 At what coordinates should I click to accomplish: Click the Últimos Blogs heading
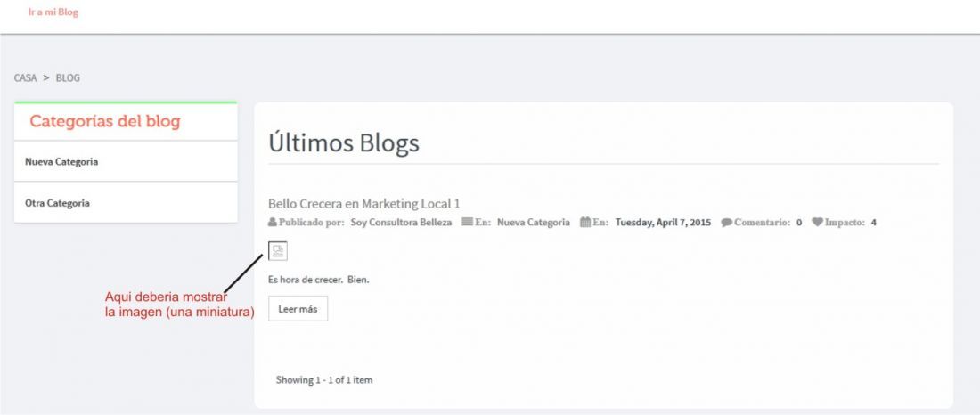pyautogui.click(x=344, y=143)
